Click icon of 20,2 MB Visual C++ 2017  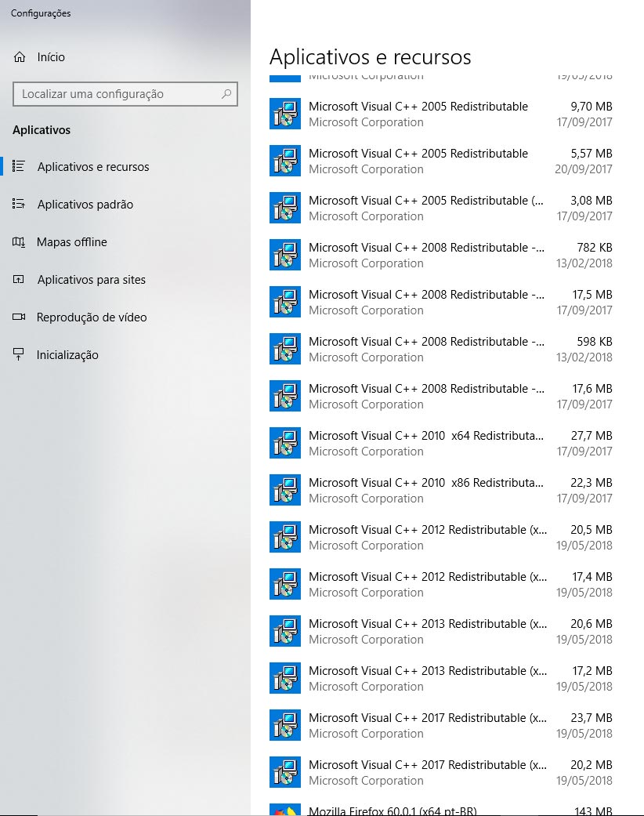click(x=285, y=772)
